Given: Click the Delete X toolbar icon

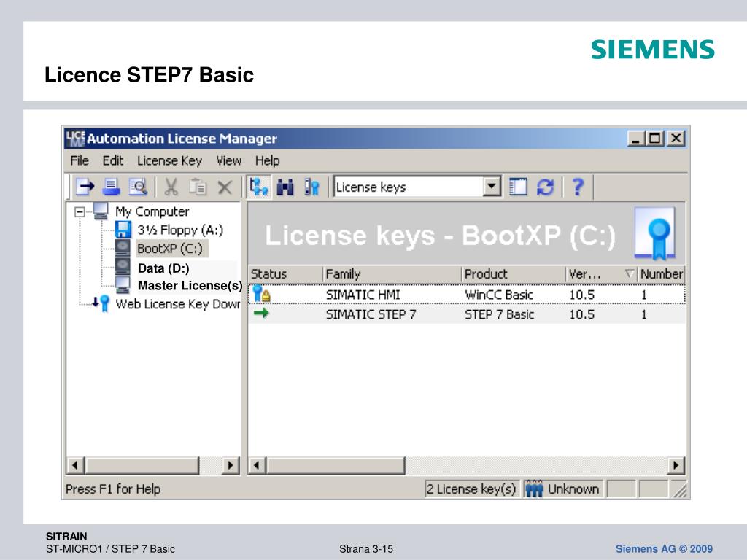Looking at the screenshot, I should coord(225,187).
